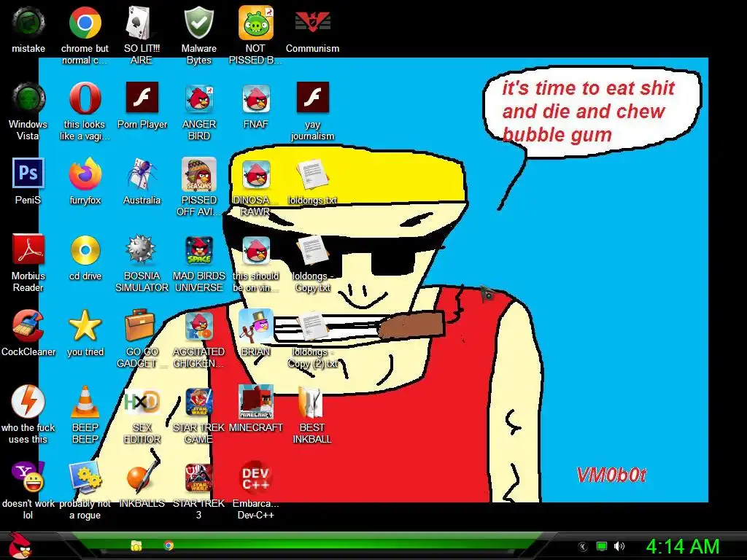Click the volume speaker tray icon
The width and height of the screenshot is (747, 560).
619,546
